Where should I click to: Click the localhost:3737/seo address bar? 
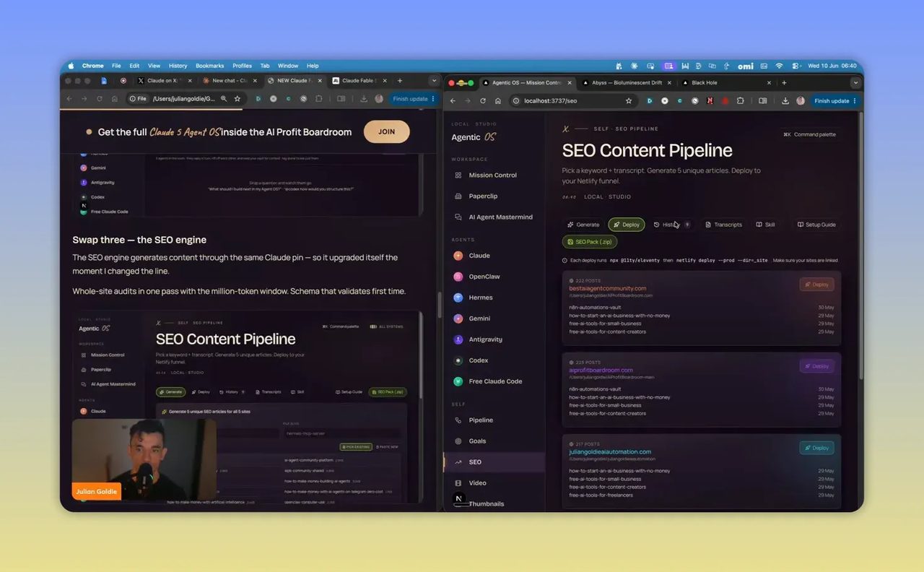[570, 101]
